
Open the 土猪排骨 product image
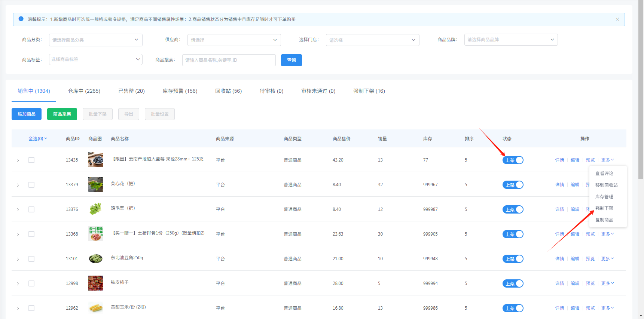(96, 234)
